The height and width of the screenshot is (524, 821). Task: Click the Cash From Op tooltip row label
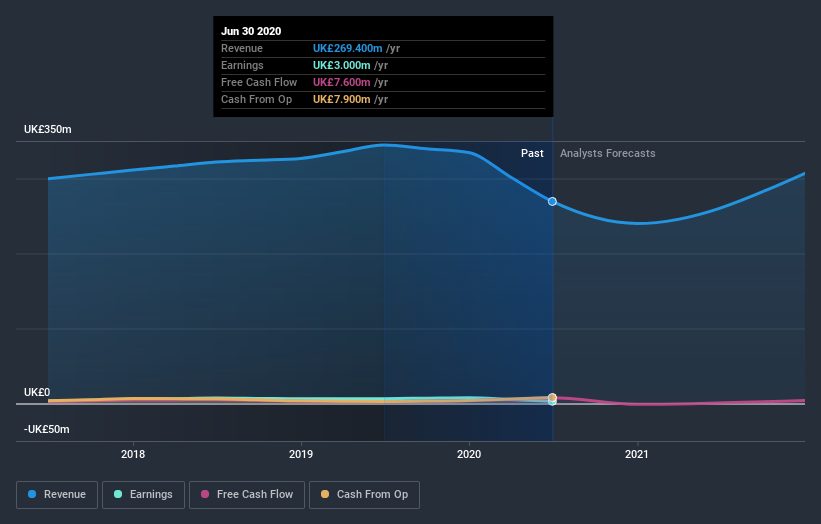[257, 99]
